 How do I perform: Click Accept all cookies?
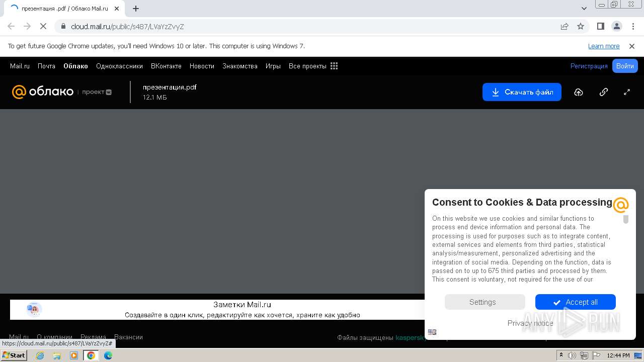pos(576,302)
